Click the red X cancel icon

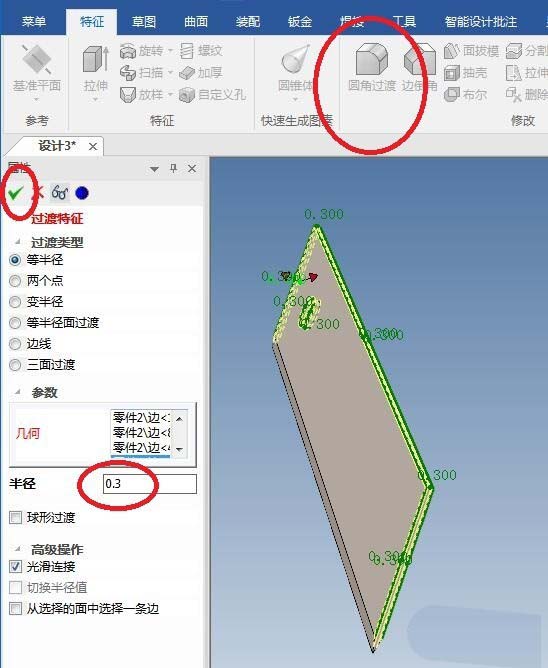[38, 193]
